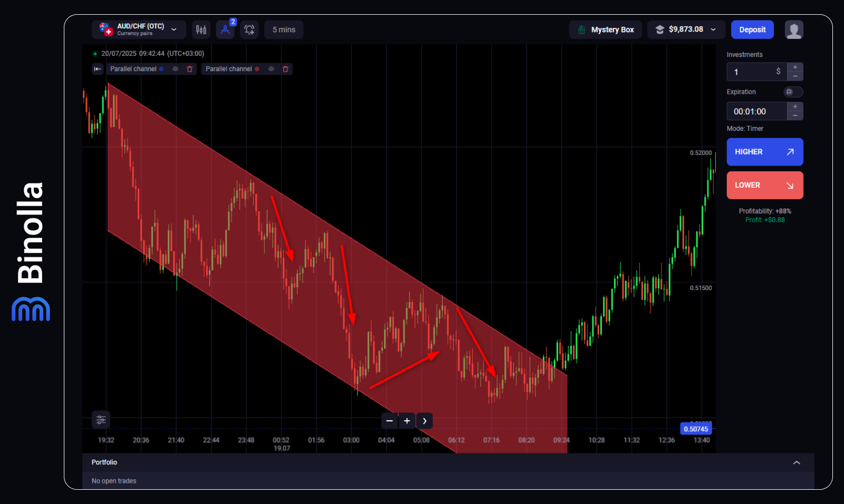Image resolution: width=844 pixels, height=504 pixels.
Task: Open the price alerts bell
Action: click(249, 30)
